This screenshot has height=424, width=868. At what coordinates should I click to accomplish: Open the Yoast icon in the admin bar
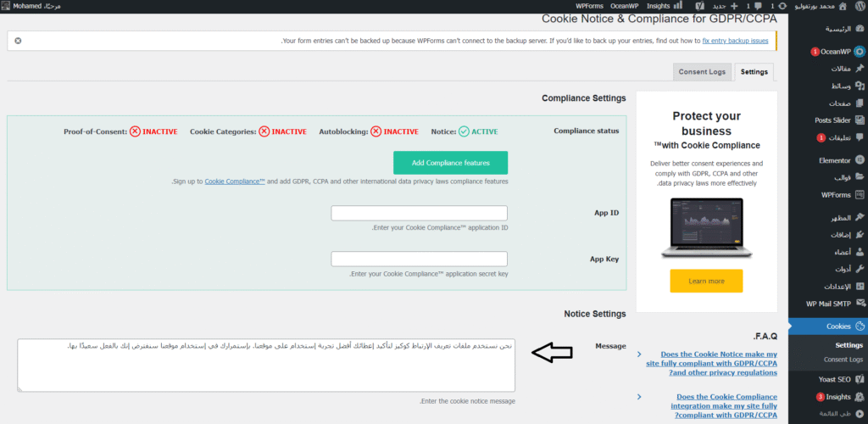click(699, 6)
